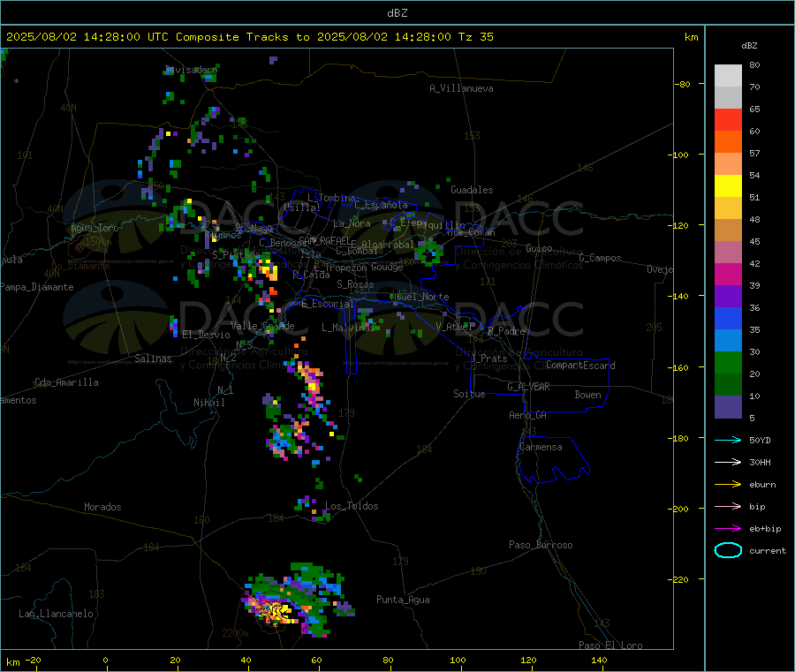Click the cyan 'current' ellipse legend icon
Viewport: 795px width, 672px height.
click(x=728, y=550)
